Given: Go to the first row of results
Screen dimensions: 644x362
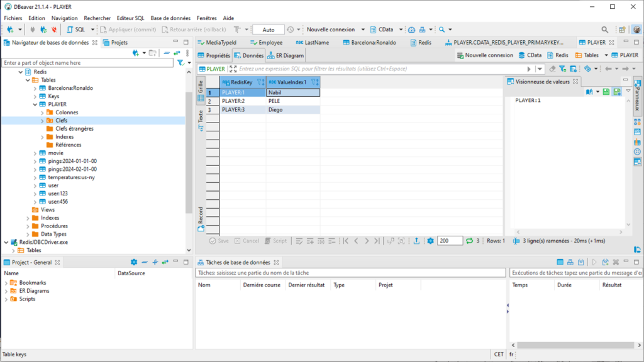Looking at the screenshot, I should coord(346,241).
